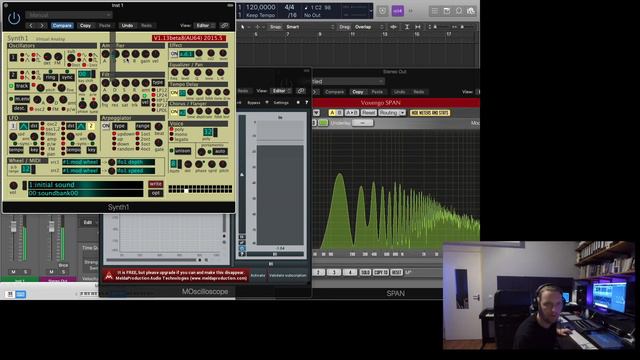
Task: Open the media Browsers icon in Logic toolbar
Action: tap(471, 11)
